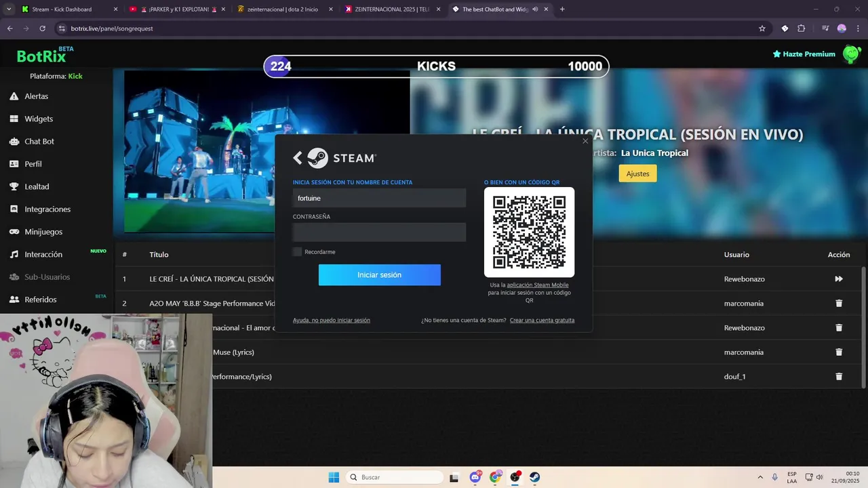The image size is (868, 488).
Task: Click the Lealtad trophy icon
Action: pos(14,186)
